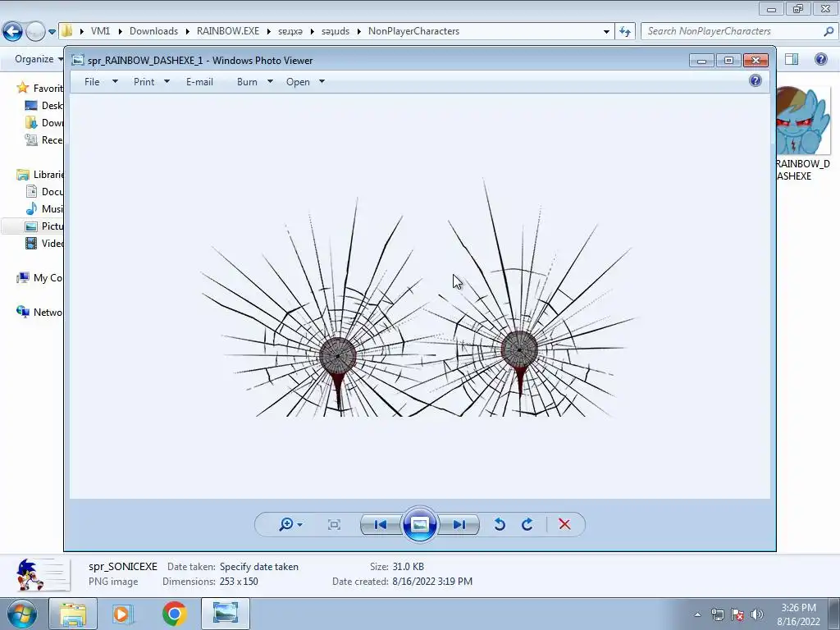
Task: Click the Explorer forward arrow button
Action: pos(34,31)
